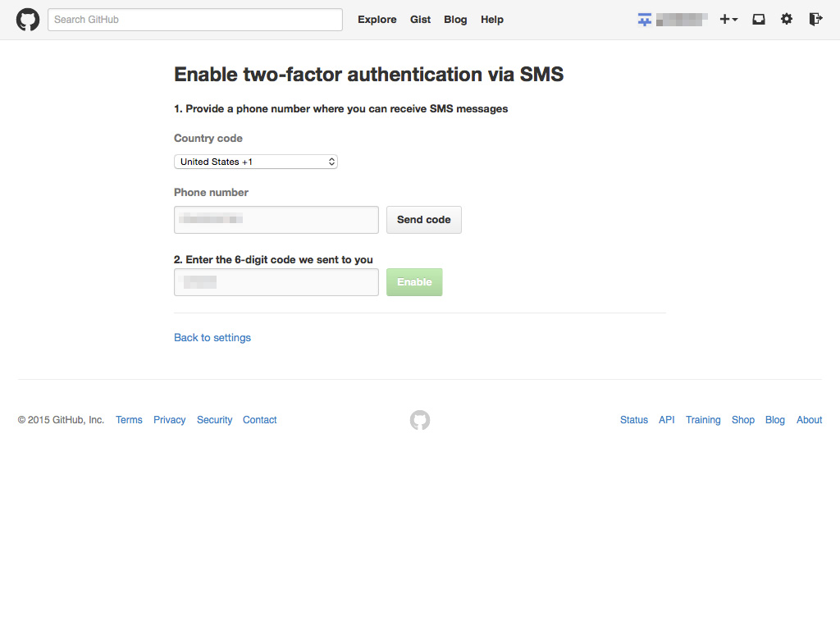Expand the caret next to the plus icon

coord(733,21)
